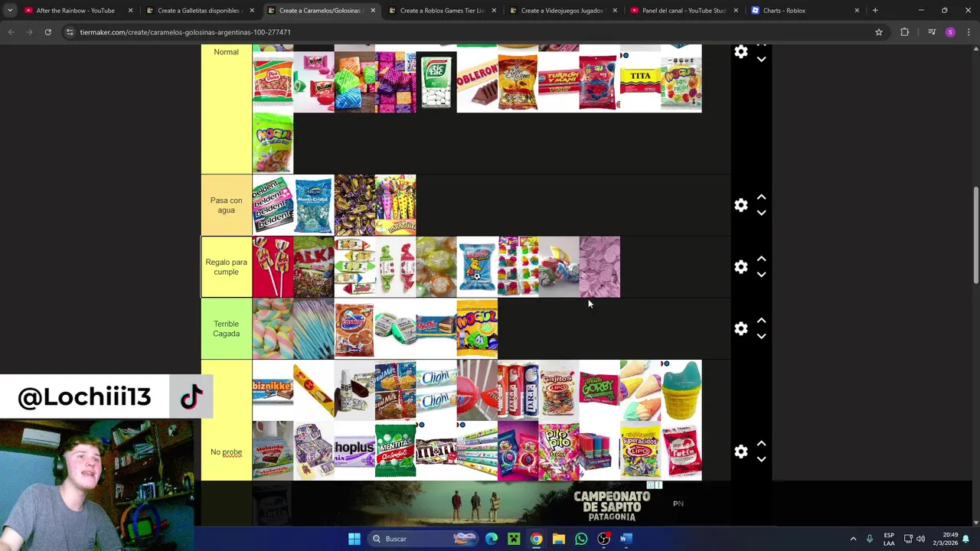
Task: Select the Gorby candy image
Action: (x=599, y=390)
